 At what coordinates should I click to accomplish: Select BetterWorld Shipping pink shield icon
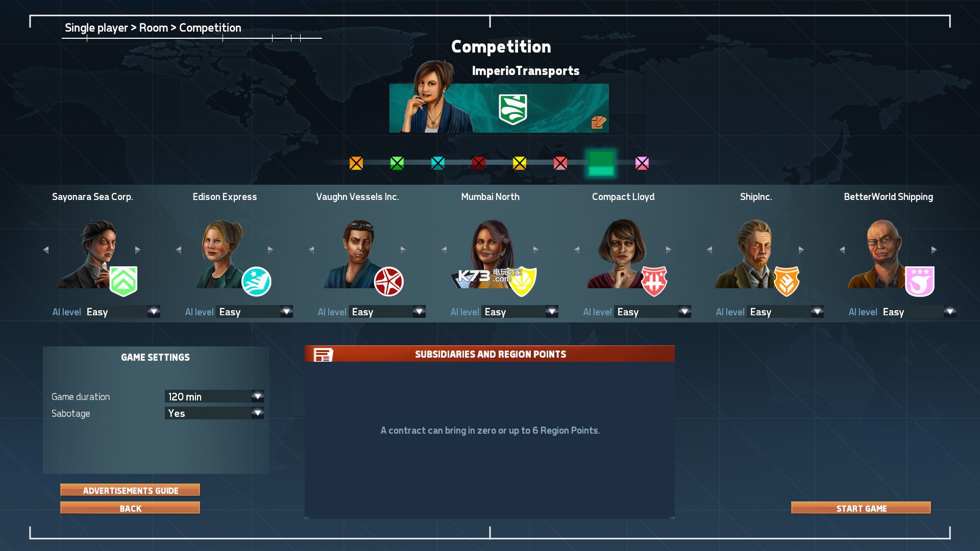pyautogui.click(x=919, y=280)
